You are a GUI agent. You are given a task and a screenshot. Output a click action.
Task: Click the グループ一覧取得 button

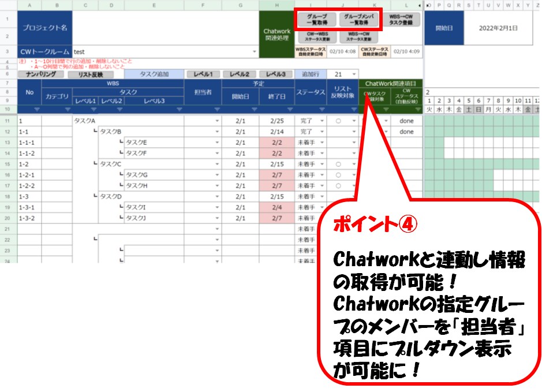[x=317, y=20]
